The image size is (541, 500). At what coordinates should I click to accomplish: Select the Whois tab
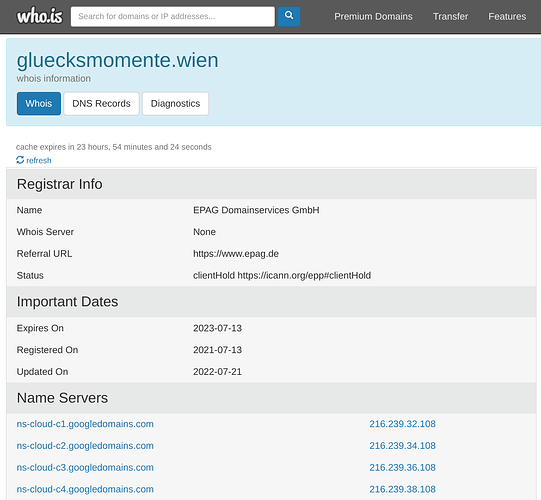point(39,104)
